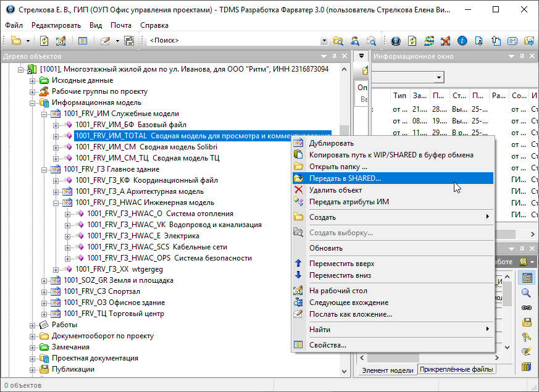
Task: Choose Передать в SHARED... from context menu
Action: (345, 178)
